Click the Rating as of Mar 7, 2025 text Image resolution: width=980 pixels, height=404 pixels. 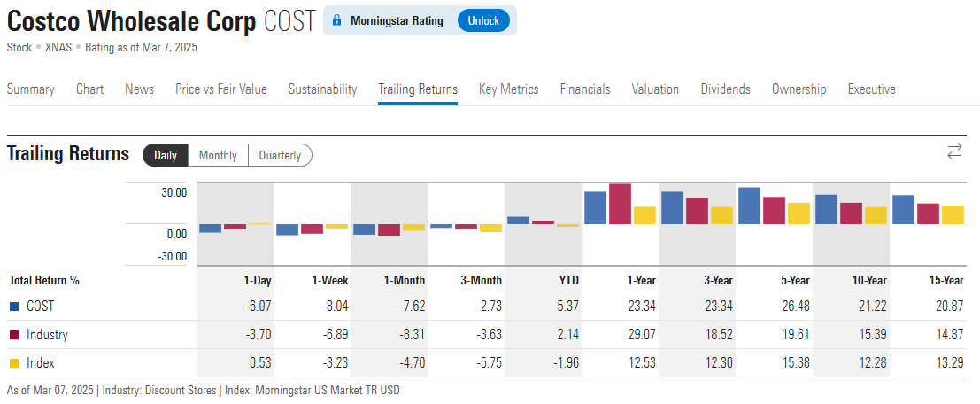click(x=142, y=48)
